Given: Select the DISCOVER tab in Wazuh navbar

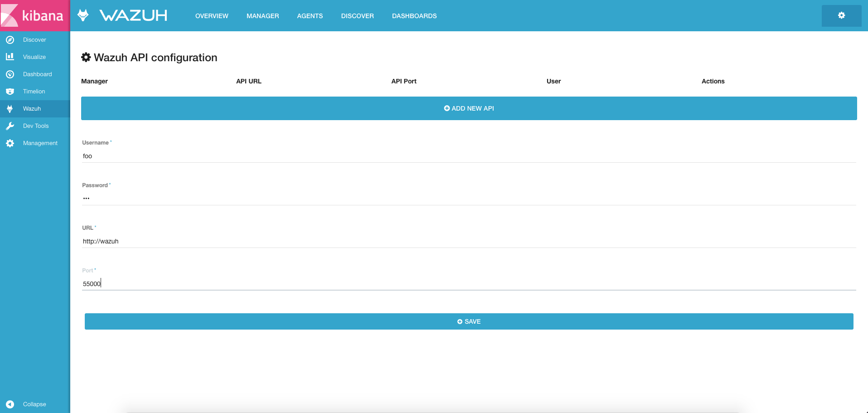Looking at the screenshot, I should pos(358,16).
